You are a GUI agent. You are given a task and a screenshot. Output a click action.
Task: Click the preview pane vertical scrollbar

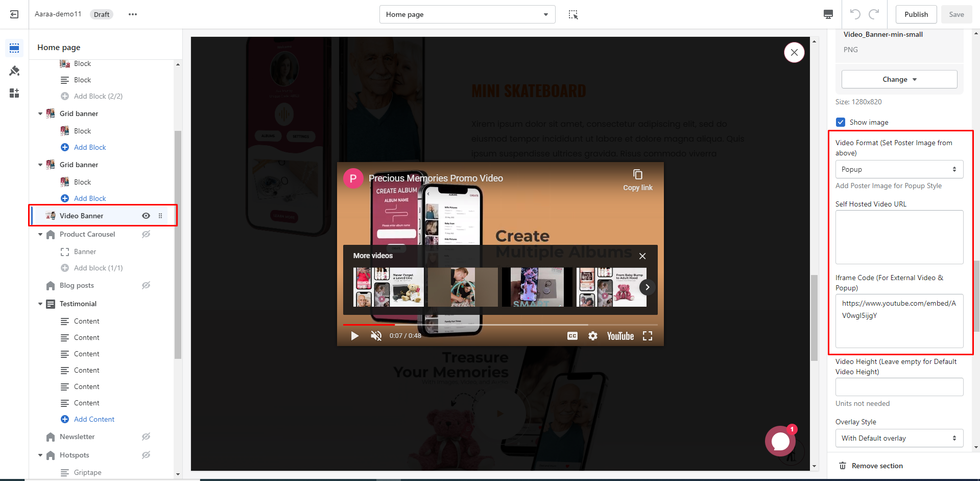click(814, 317)
